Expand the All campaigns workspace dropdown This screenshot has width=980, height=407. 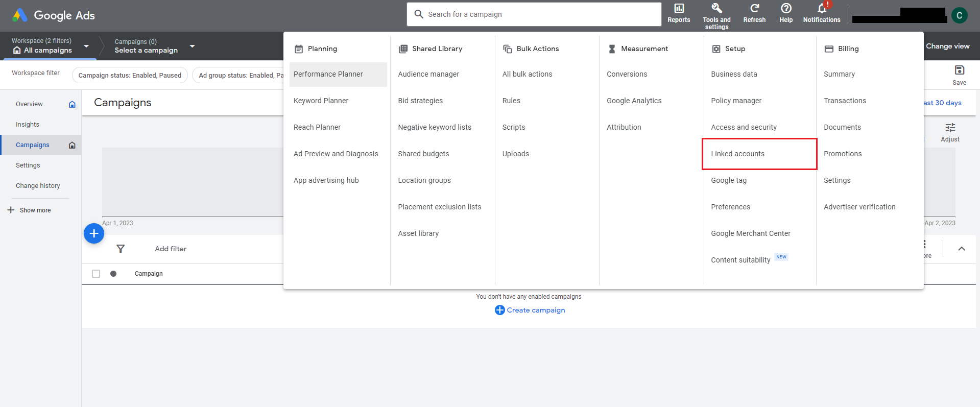pyautogui.click(x=86, y=46)
